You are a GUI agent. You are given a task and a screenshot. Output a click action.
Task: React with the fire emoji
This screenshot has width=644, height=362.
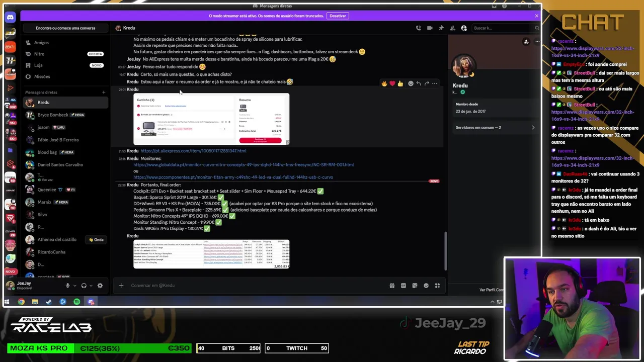coord(384,83)
